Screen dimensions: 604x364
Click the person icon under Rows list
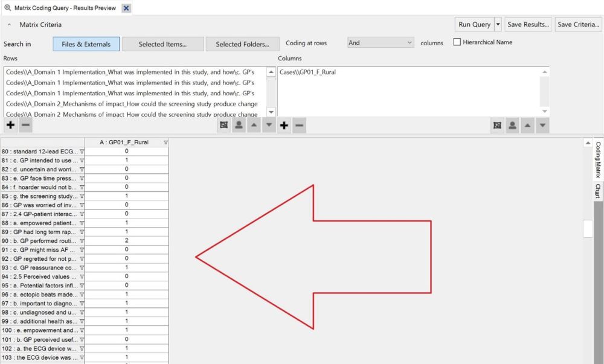(x=239, y=125)
